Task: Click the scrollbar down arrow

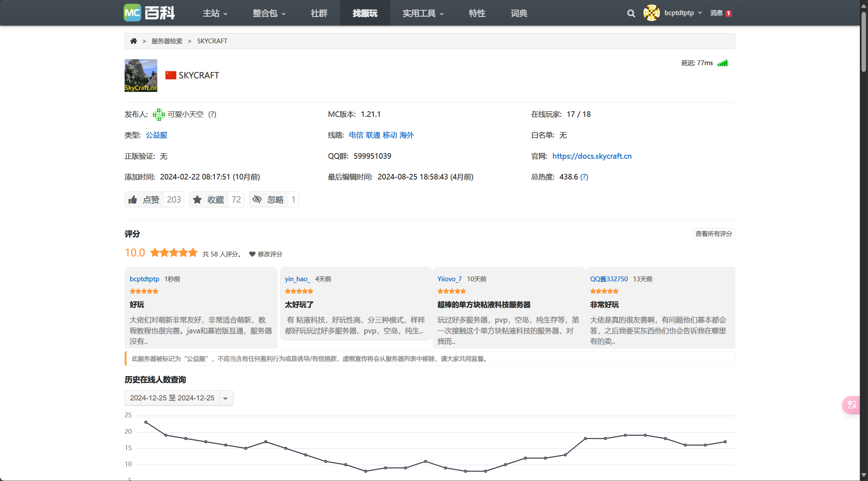Action: tap(864, 475)
